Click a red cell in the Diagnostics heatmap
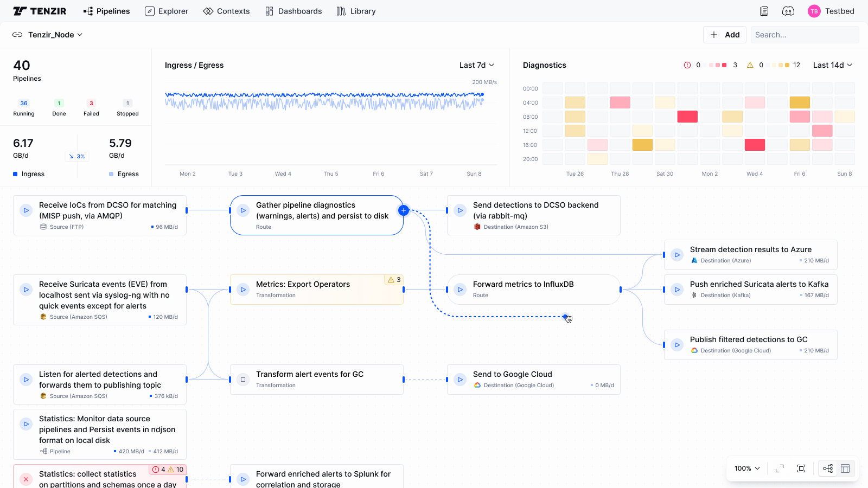The width and height of the screenshot is (868, 488). click(x=687, y=116)
